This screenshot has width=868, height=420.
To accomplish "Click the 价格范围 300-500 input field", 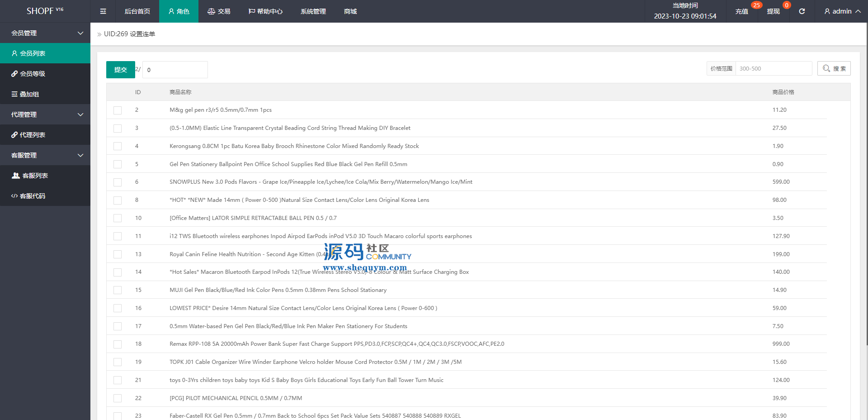I will tap(774, 68).
